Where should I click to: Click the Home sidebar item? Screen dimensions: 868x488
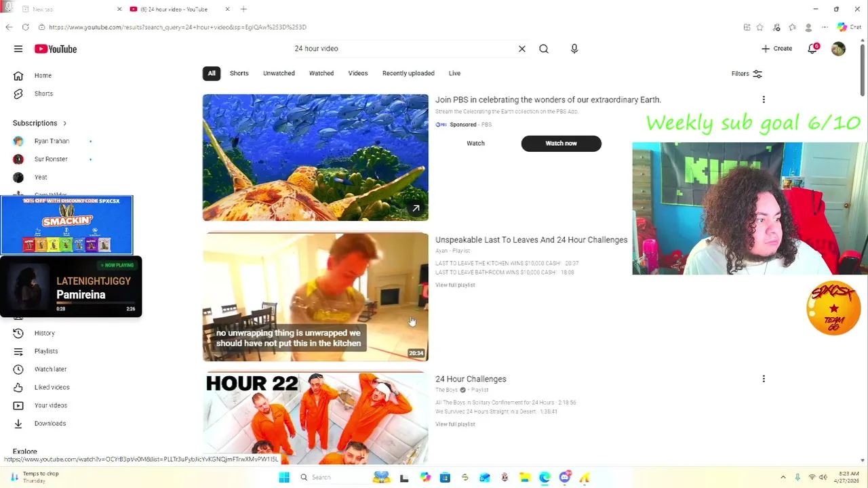[x=43, y=75]
